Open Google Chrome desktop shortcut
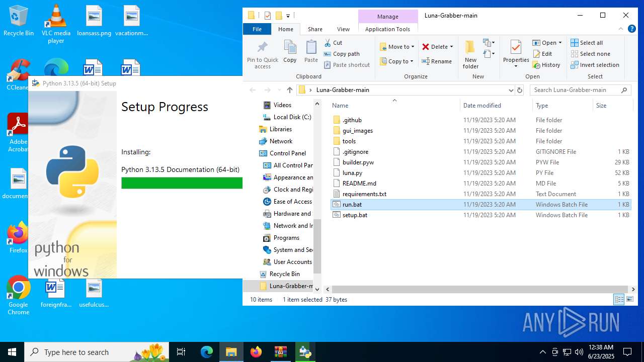Screen dimensions: 644x362 (19, 296)
